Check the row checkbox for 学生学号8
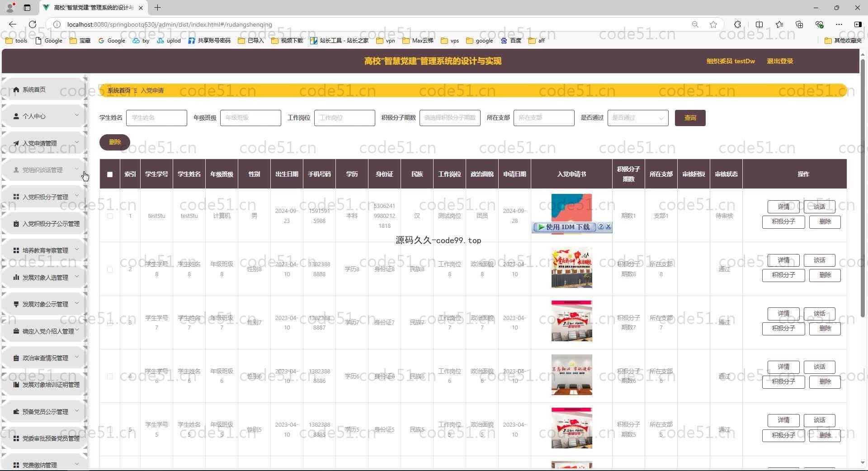Screen dimensions: 868x471 (x=110, y=269)
